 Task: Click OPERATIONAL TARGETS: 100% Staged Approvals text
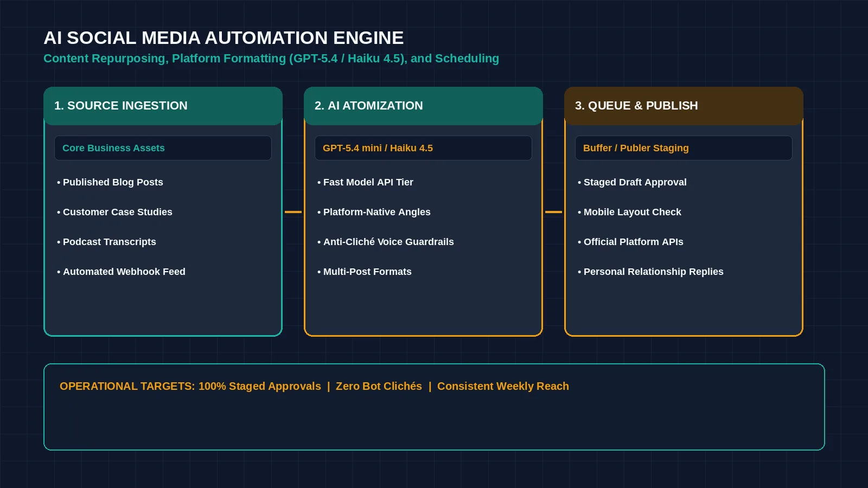[190, 386]
